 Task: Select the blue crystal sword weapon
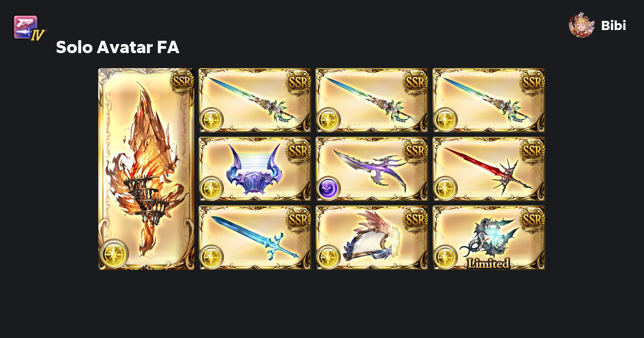tap(255, 238)
